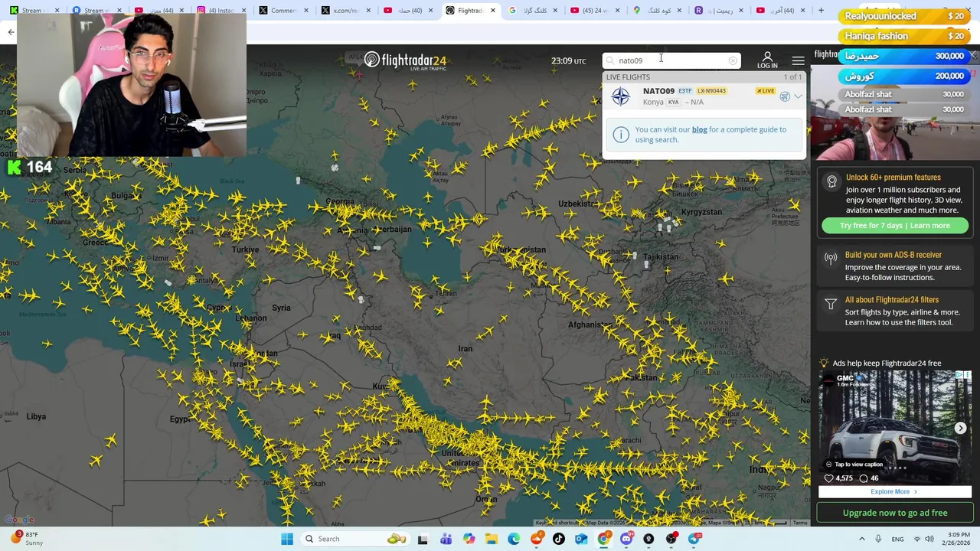Viewport: 980px width, 551px height.
Task: Click the ENG language indicator
Action: point(897,539)
